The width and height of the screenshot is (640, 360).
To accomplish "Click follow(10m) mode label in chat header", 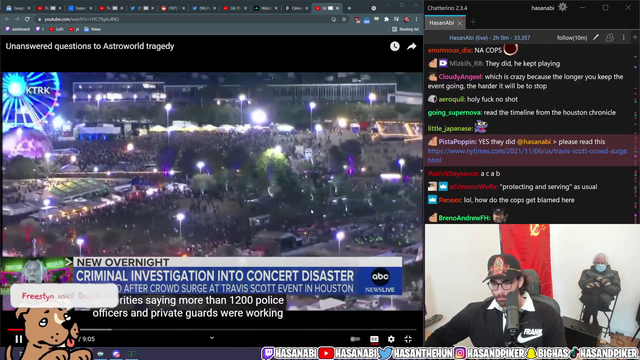I will [572, 38].
